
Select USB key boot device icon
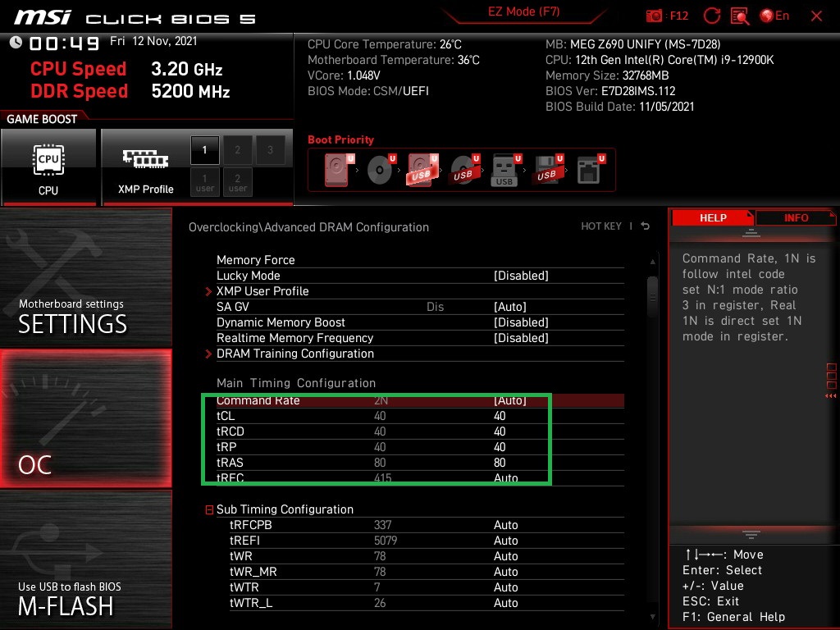[x=505, y=170]
